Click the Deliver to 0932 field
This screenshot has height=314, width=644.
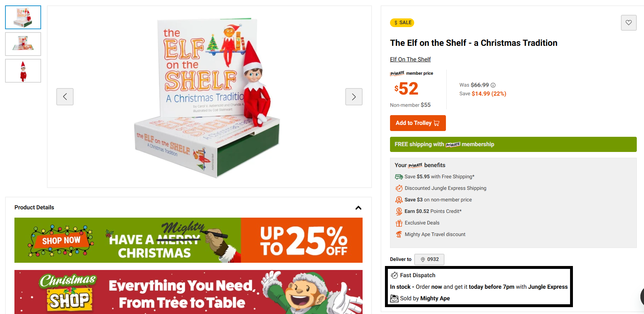(x=429, y=259)
